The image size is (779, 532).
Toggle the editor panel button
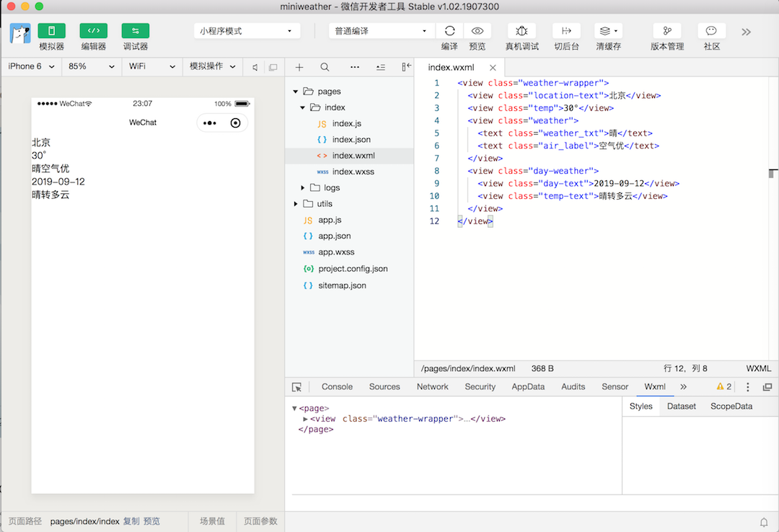(93, 31)
